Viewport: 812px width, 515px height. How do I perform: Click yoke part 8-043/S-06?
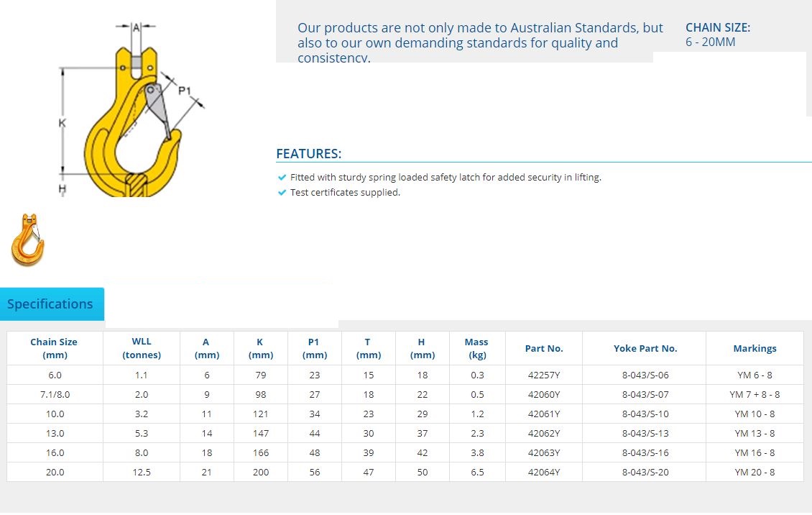point(645,375)
